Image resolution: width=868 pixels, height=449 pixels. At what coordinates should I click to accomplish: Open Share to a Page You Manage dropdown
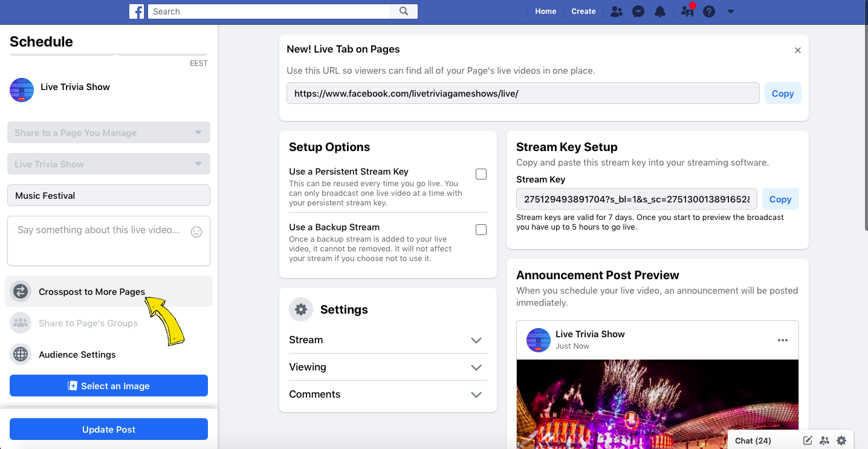[109, 132]
